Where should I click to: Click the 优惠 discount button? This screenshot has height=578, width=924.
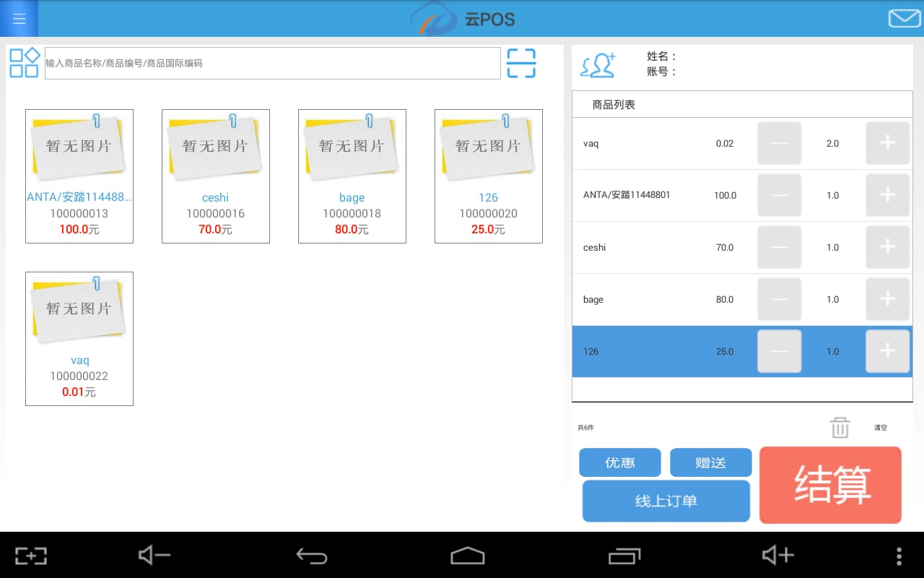620,462
